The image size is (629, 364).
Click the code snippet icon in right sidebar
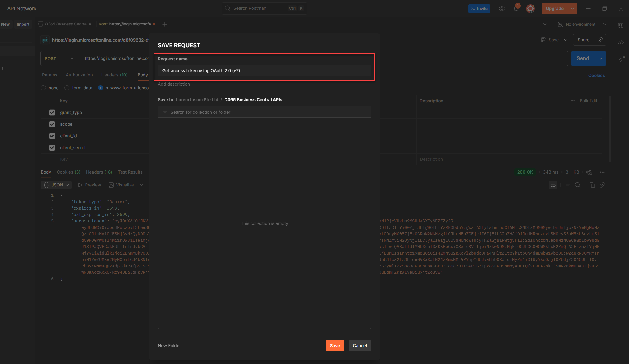click(x=620, y=43)
